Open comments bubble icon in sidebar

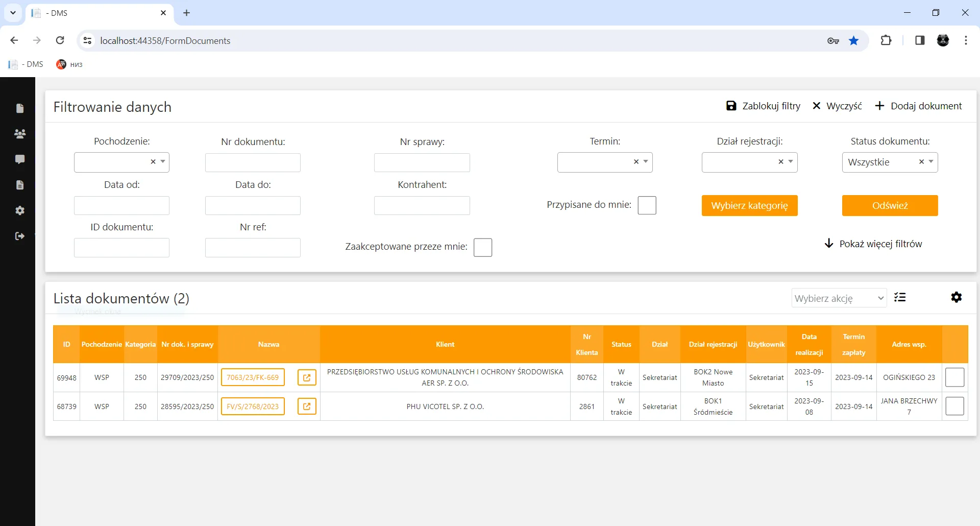click(x=20, y=159)
